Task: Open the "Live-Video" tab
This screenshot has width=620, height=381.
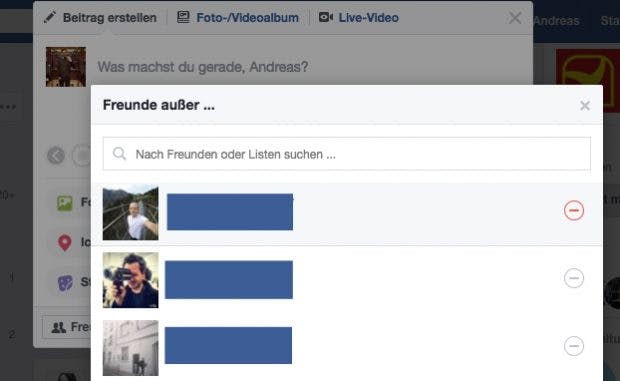Action: 369,18
